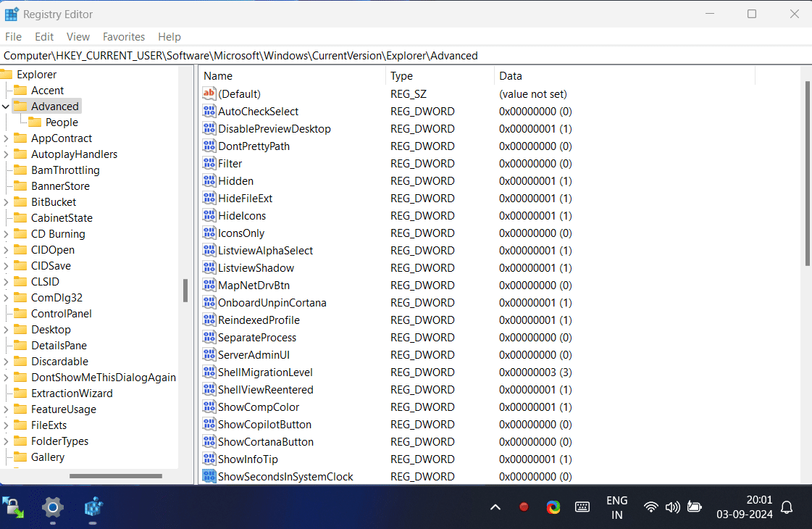Open the volume speaker tray icon
This screenshot has height=529, width=812.
coord(672,507)
